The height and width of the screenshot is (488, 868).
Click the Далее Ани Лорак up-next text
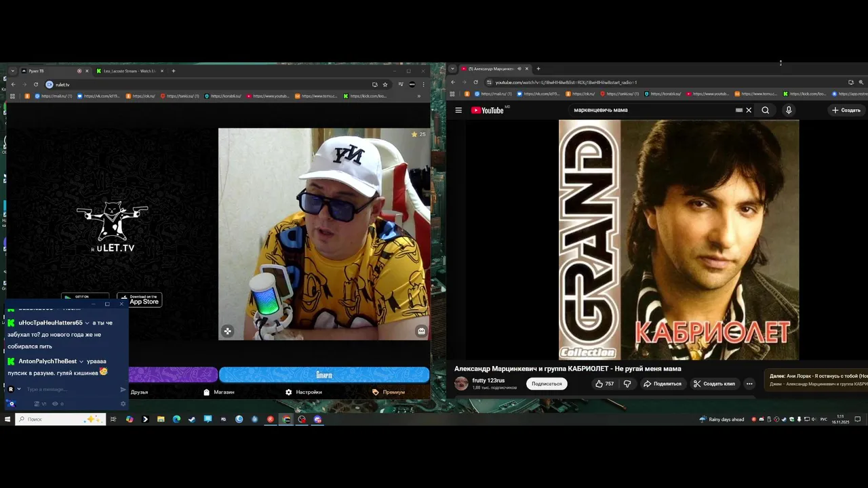pos(818,375)
